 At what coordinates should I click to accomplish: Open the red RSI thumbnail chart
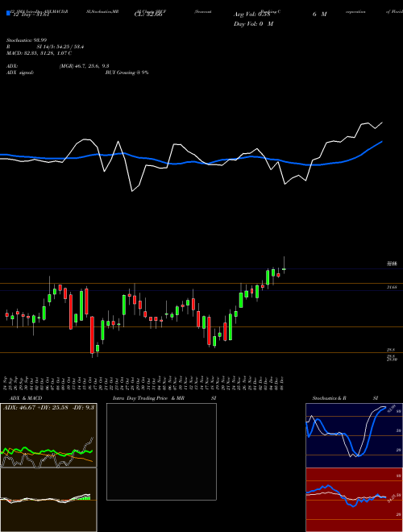[354, 500]
